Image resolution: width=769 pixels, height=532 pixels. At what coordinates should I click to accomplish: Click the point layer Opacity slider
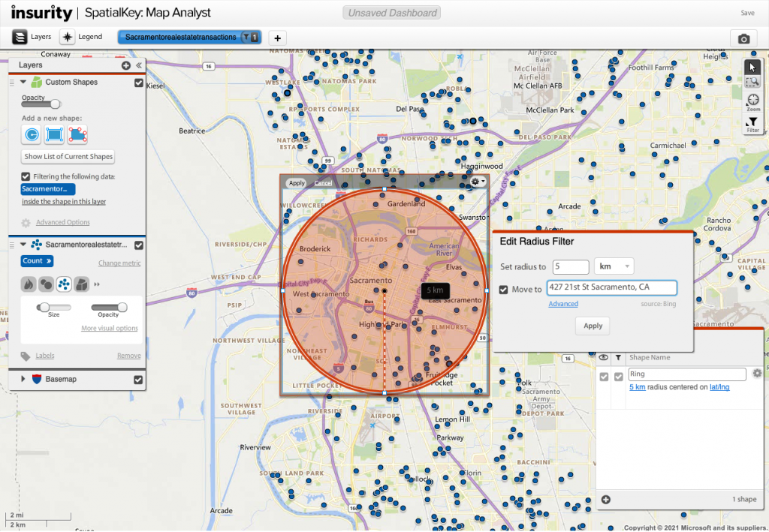coord(109,307)
